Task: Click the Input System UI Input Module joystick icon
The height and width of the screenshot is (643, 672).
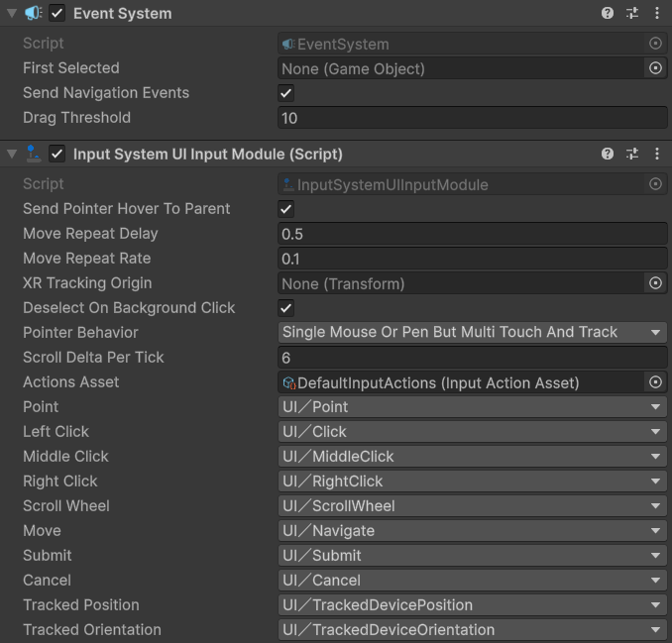Action: (33, 154)
